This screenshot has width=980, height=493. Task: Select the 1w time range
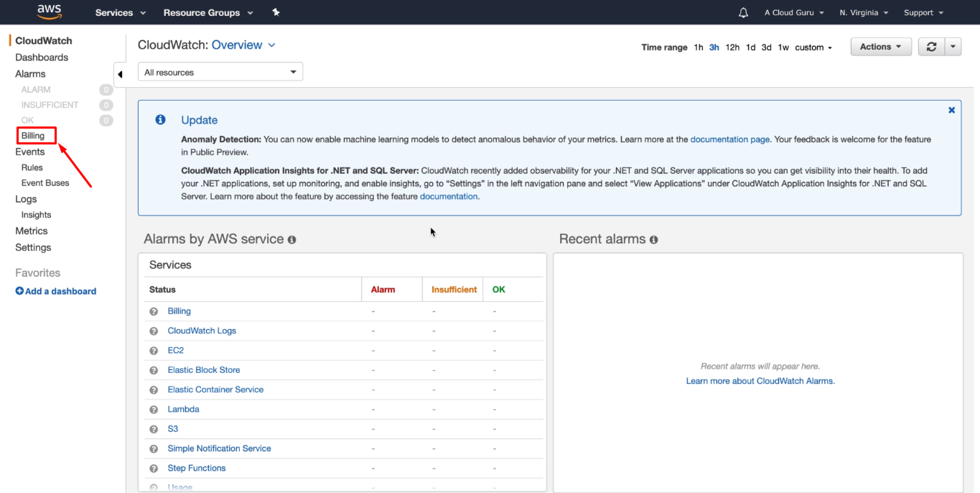coord(783,47)
